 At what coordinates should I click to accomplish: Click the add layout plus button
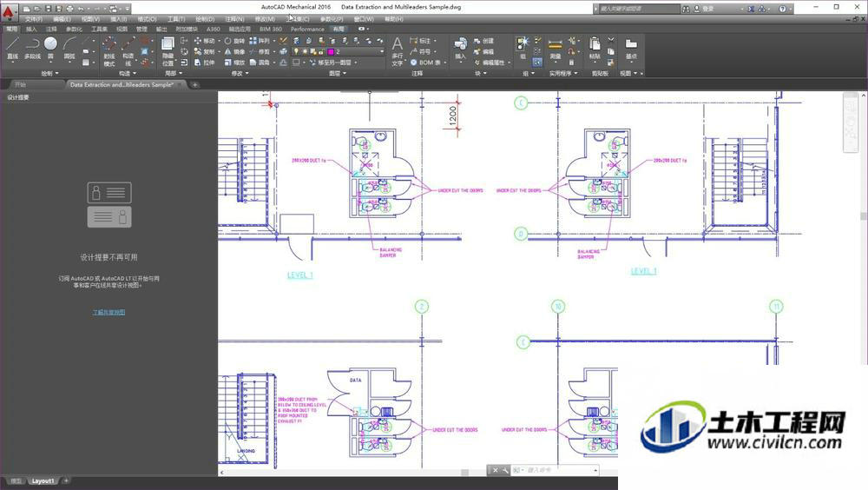(x=66, y=480)
